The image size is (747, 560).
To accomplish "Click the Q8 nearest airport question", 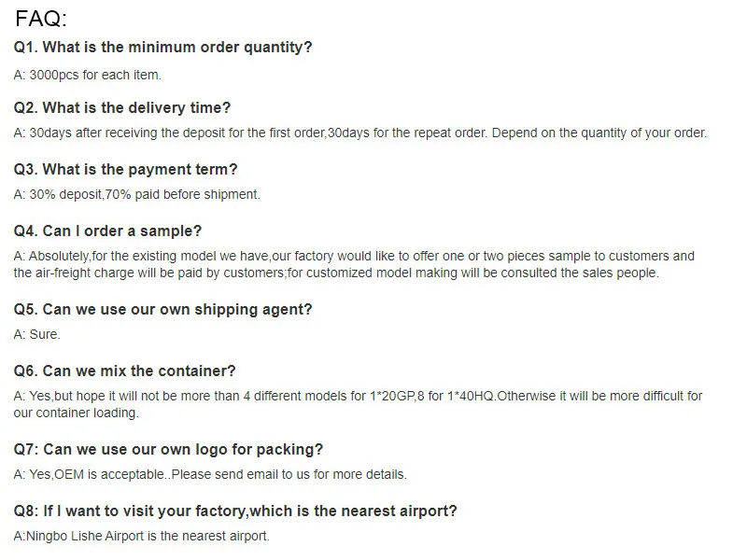I will 235,511.
